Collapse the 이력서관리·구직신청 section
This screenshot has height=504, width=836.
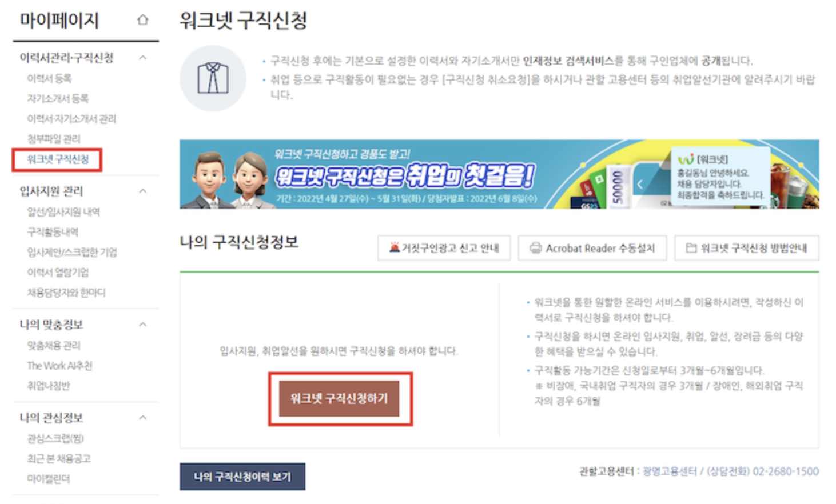coord(143,57)
